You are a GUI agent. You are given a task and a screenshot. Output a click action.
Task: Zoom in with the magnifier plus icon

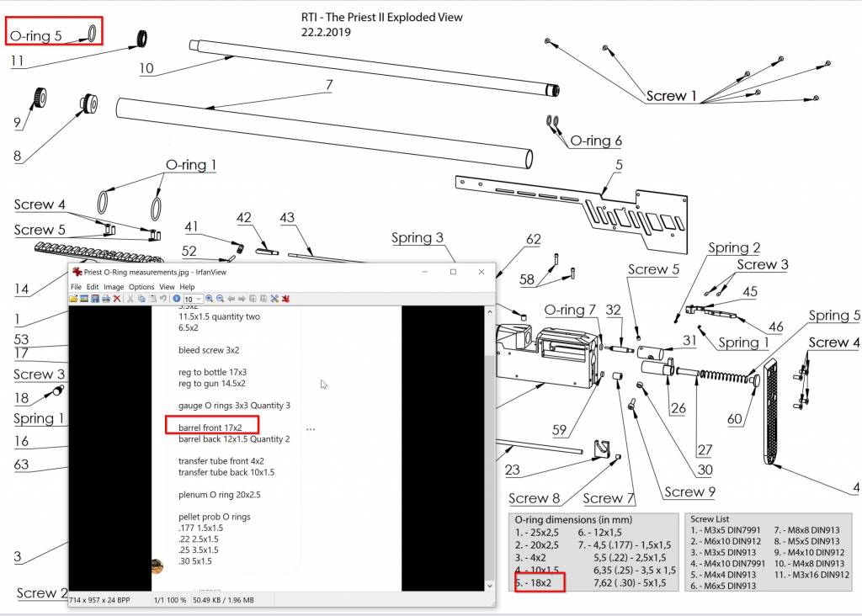coord(210,299)
